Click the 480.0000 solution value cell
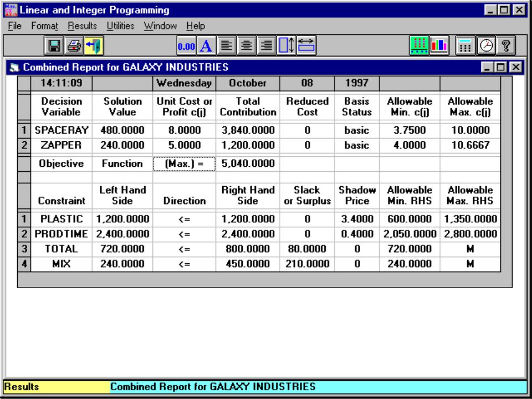Image resolution: width=532 pixels, height=399 pixels. [x=122, y=130]
